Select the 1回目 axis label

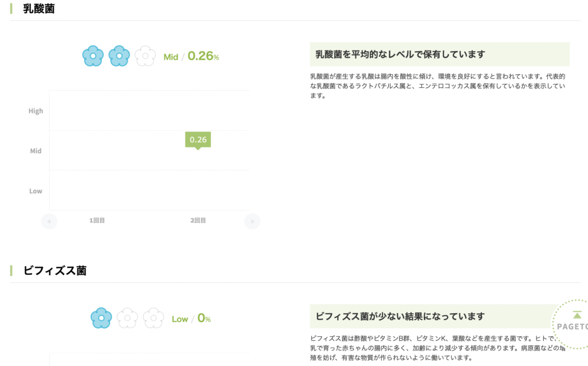tap(97, 221)
